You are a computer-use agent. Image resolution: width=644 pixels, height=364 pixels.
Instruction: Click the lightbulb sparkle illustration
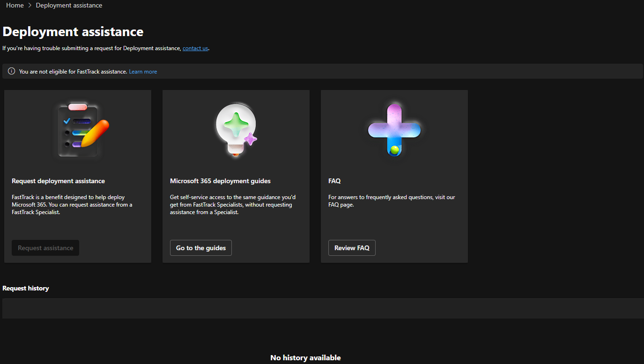point(236,130)
